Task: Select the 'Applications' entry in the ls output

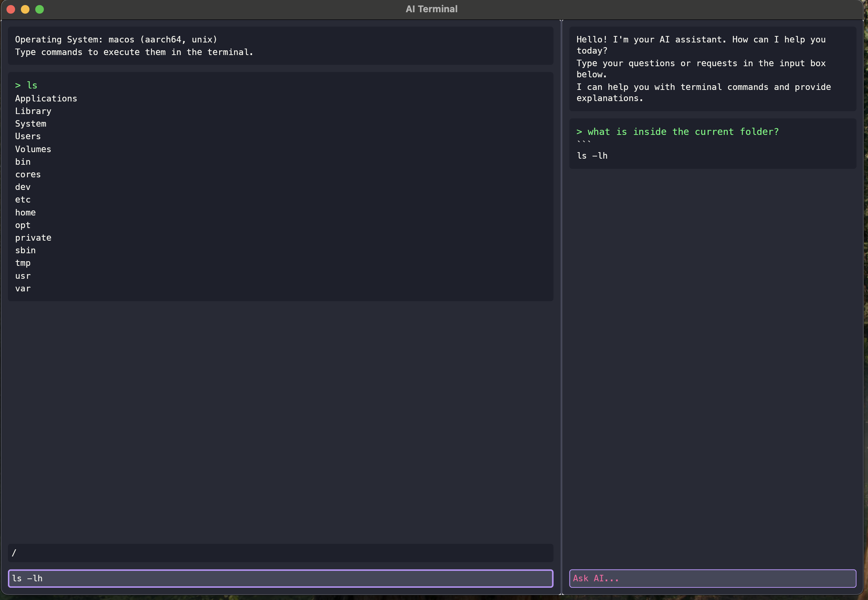Action: [x=46, y=99]
